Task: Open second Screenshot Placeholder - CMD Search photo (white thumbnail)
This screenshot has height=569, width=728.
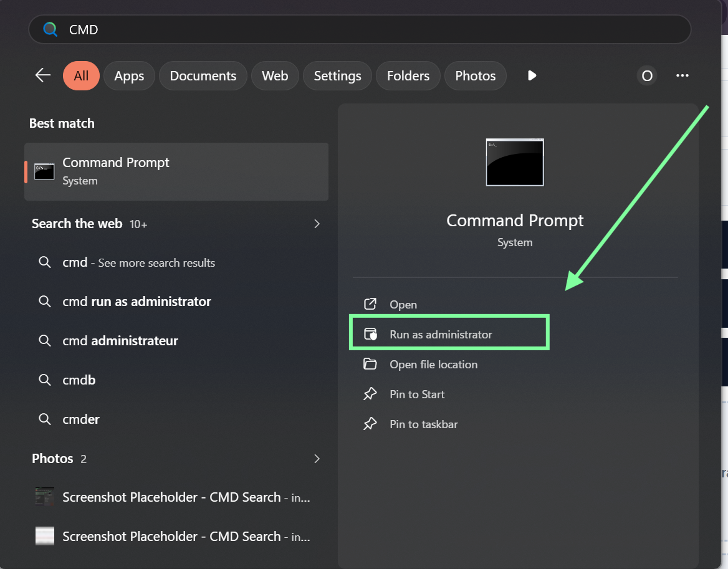Action: [176, 536]
